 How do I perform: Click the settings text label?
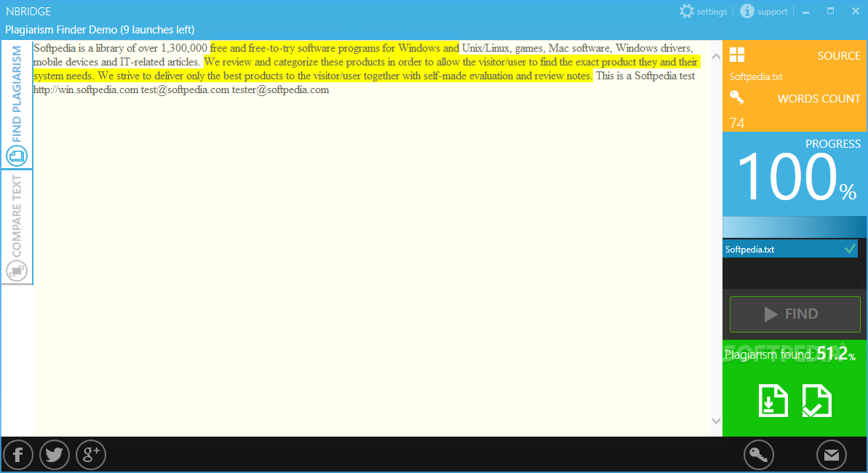coord(712,12)
